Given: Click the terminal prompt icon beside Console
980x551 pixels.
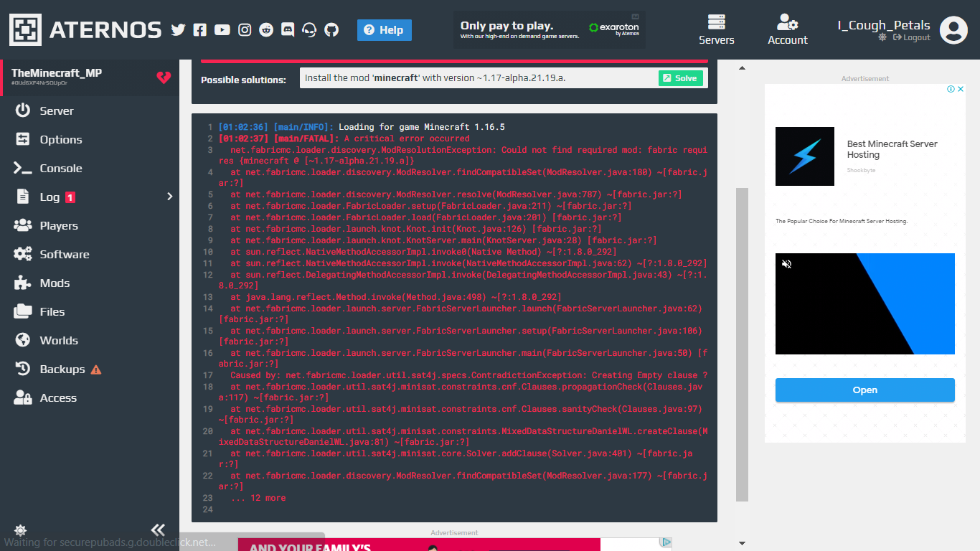Looking at the screenshot, I should (23, 168).
